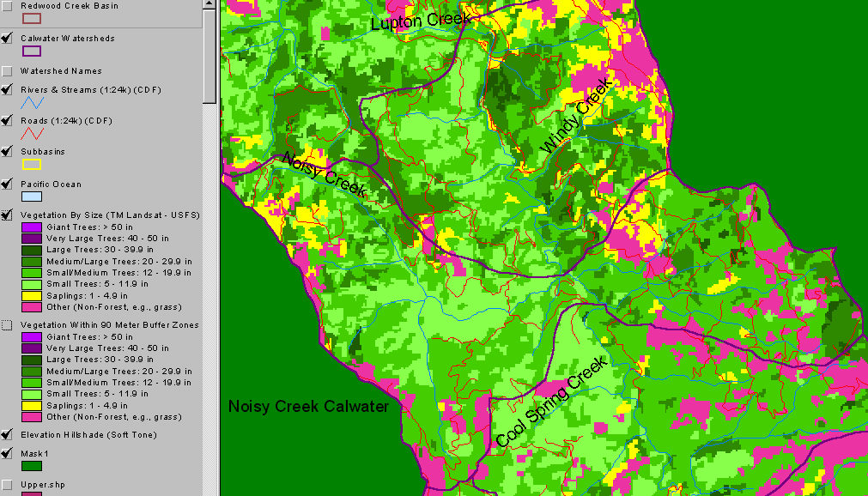The width and height of the screenshot is (868, 496).
Task: Select the 'Calwater Watersheds' layer name
Action: coord(68,39)
